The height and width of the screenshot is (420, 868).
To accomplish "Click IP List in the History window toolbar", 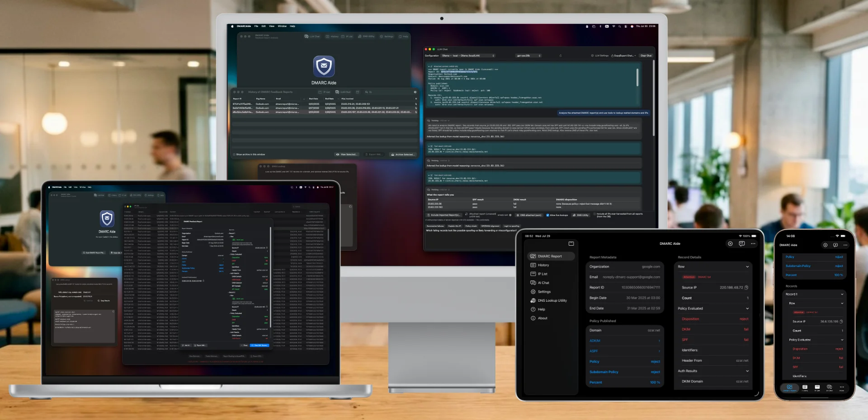I will point(325,92).
